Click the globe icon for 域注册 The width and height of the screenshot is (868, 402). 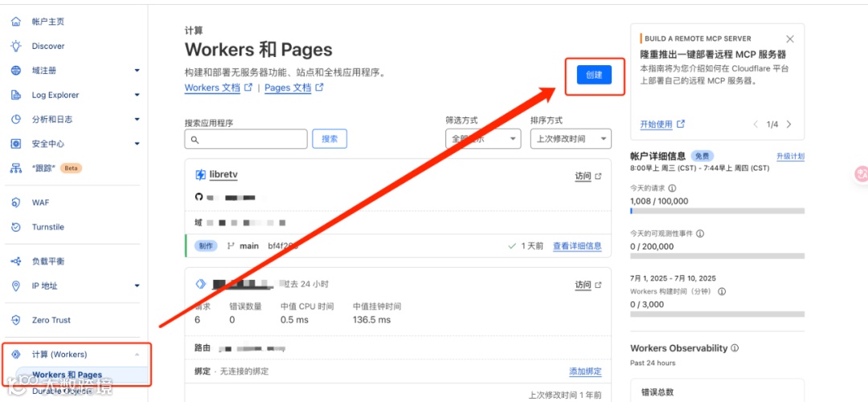[16, 70]
